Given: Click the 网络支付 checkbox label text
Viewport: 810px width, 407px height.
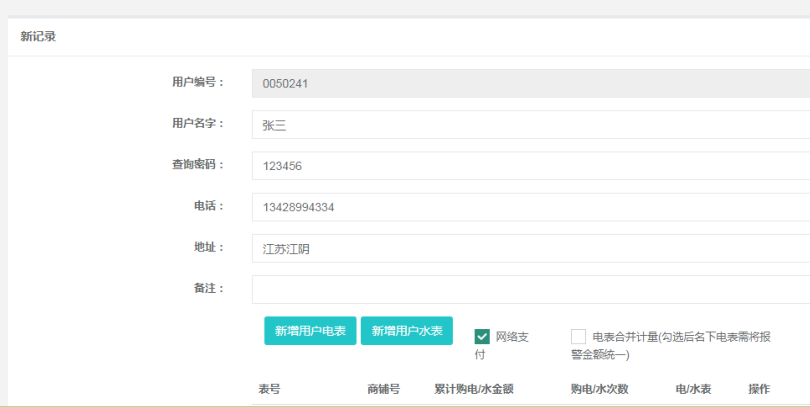Looking at the screenshot, I should [511, 337].
